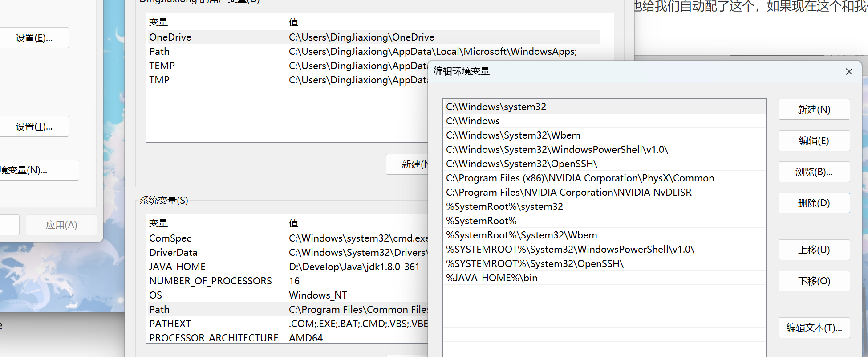Select the PROCESSOR_ARCHITECTURE system variable row
Viewport: 868px width, 357px height.
click(x=287, y=337)
